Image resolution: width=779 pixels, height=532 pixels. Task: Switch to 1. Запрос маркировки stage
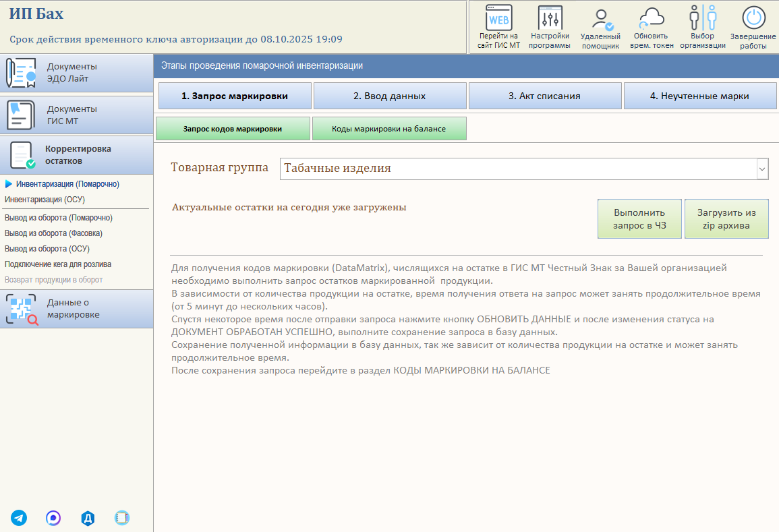tap(235, 96)
